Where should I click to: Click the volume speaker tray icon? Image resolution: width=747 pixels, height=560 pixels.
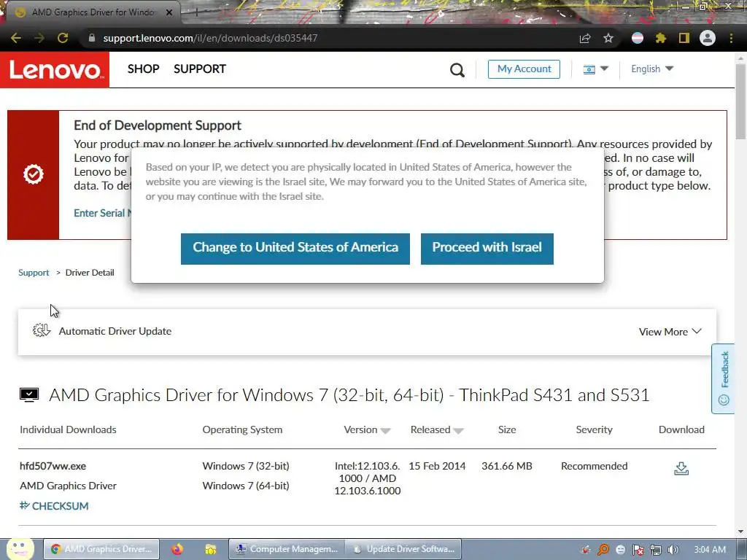click(673, 550)
